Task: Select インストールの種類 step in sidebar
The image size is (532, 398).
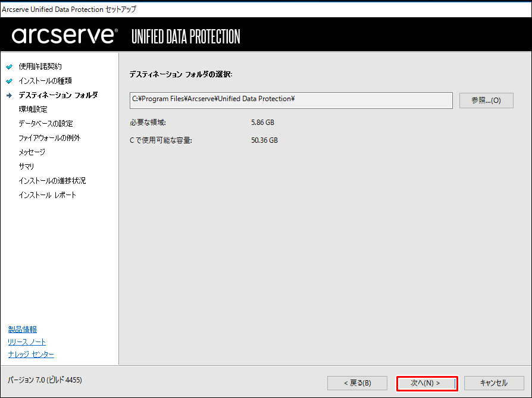Action: tap(45, 81)
